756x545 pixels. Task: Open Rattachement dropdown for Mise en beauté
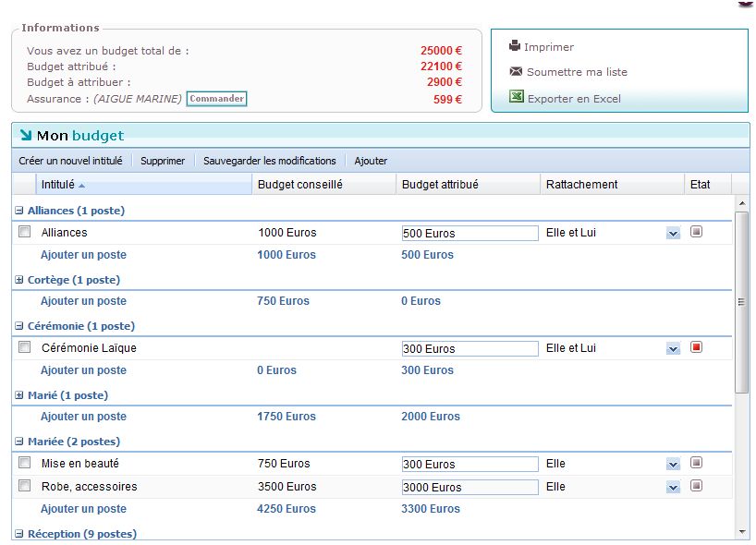coord(673,465)
